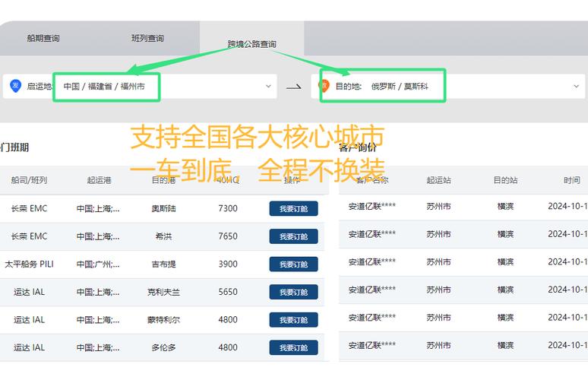
Task: Book the 多伦多 route with 我要订舱
Action: click(293, 347)
